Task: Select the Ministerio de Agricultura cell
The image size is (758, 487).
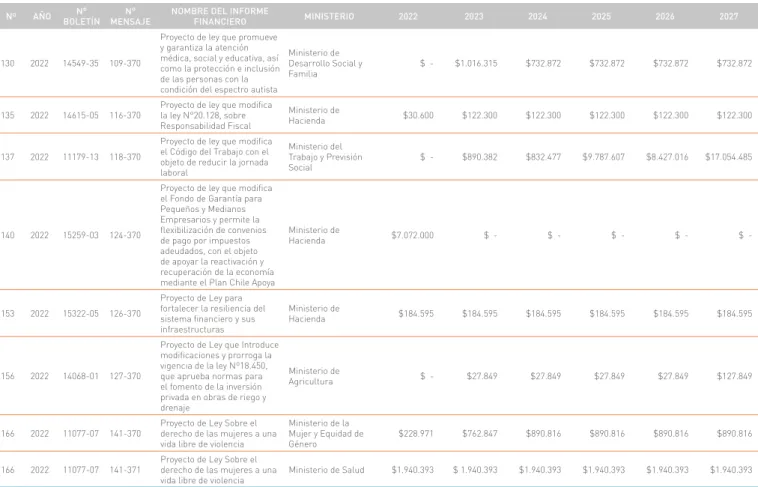Action: [314, 376]
